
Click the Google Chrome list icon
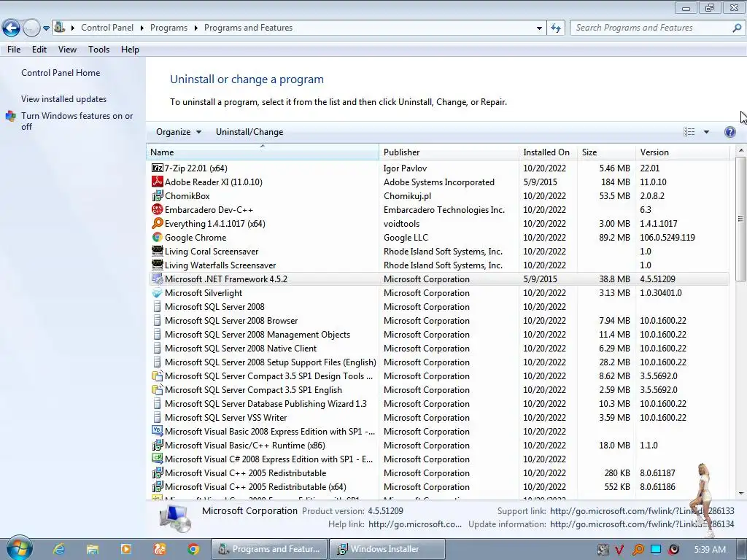(x=158, y=237)
